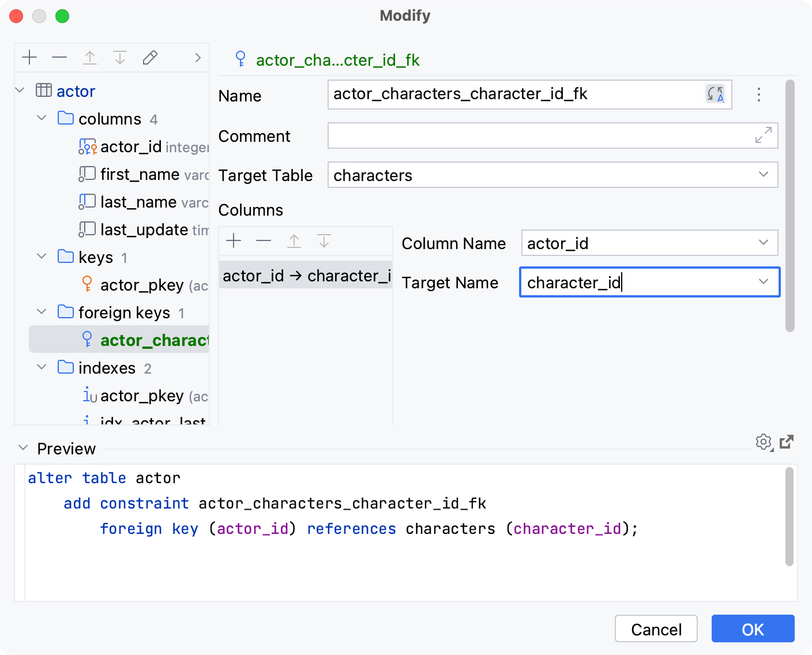Move column mapping up with arrow icon

294,240
